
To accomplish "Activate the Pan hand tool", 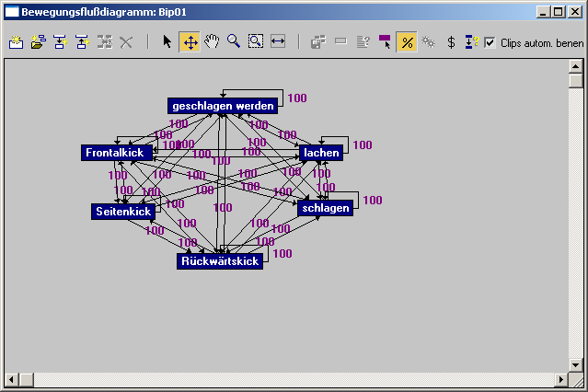I will pos(212,41).
